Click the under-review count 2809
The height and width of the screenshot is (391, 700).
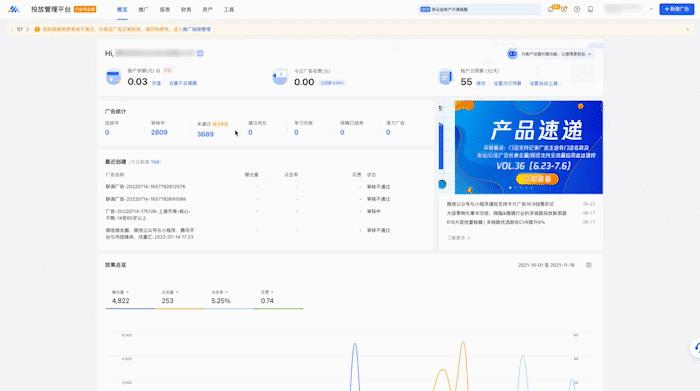click(159, 133)
